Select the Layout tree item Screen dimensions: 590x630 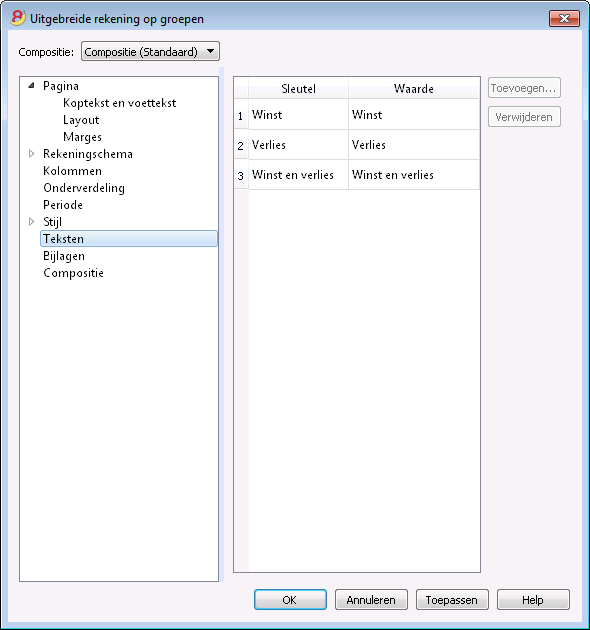81,120
